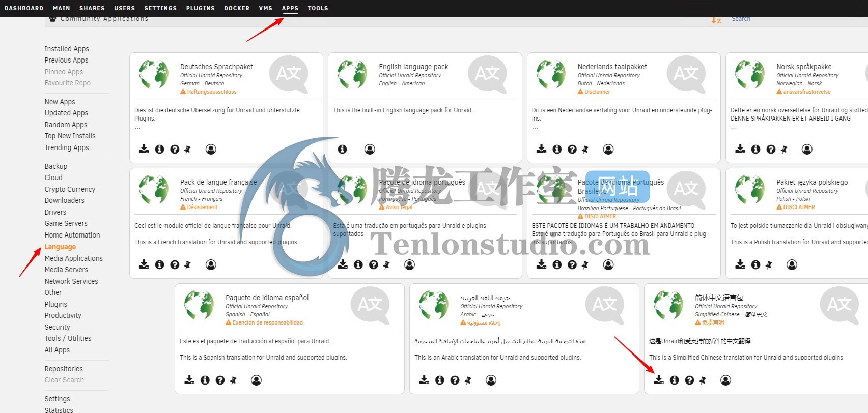The width and height of the screenshot is (868, 413).
Task: Select the Security category
Action: click(x=58, y=327)
